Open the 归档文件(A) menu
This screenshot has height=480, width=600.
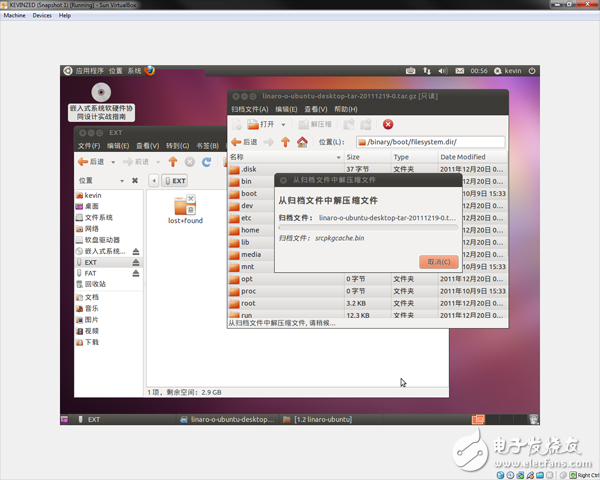pos(249,109)
